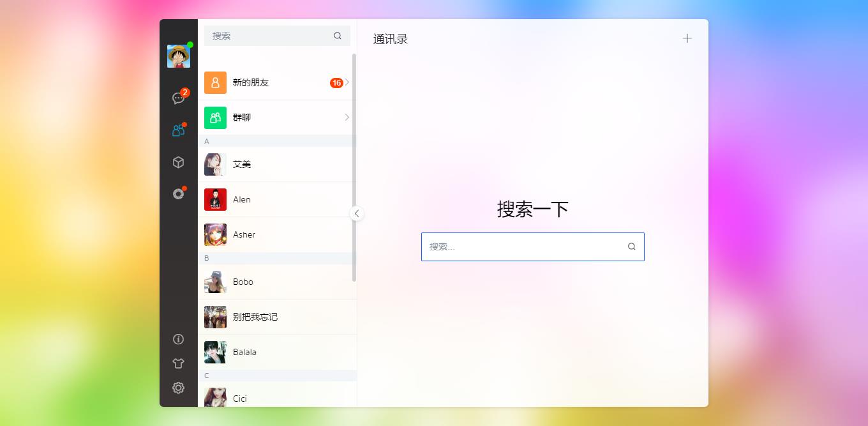Open settings using the gear icon
Image resolution: width=868 pixels, height=426 pixels.
point(178,388)
